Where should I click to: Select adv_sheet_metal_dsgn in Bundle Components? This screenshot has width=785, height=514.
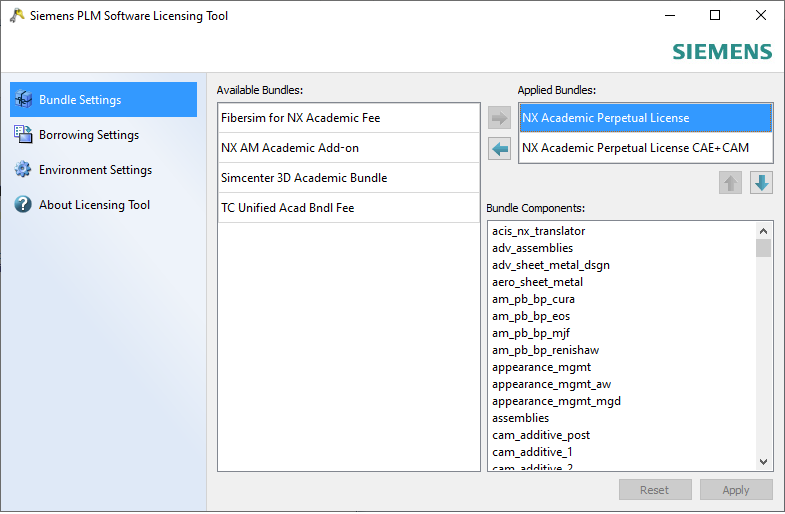(x=551, y=265)
